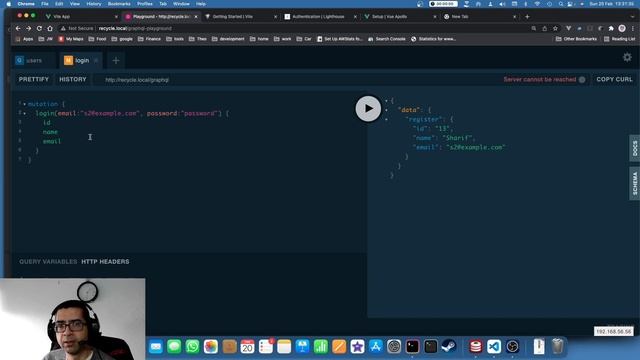The height and width of the screenshot is (360, 640).
Task: Open the Chrome History menu
Action: pos(93,4)
